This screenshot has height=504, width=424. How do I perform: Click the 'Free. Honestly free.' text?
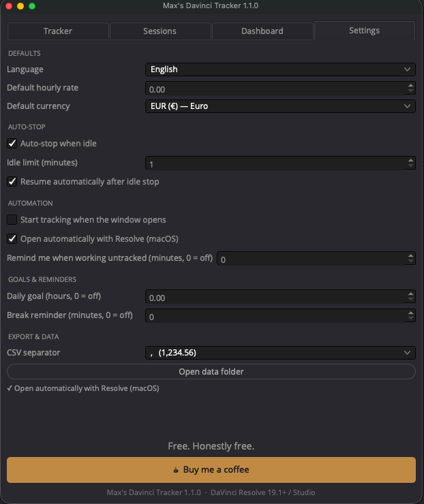(x=211, y=446)
